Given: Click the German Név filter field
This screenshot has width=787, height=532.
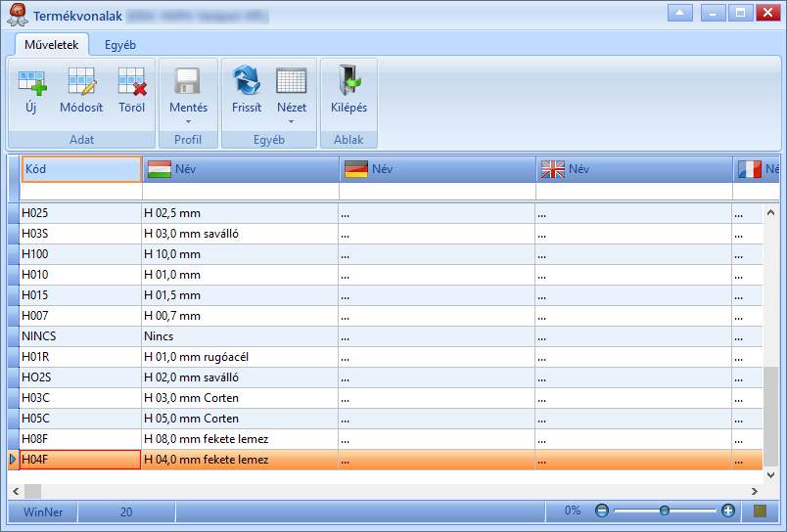Looking at the screenshot, I should tap(438, 191).
